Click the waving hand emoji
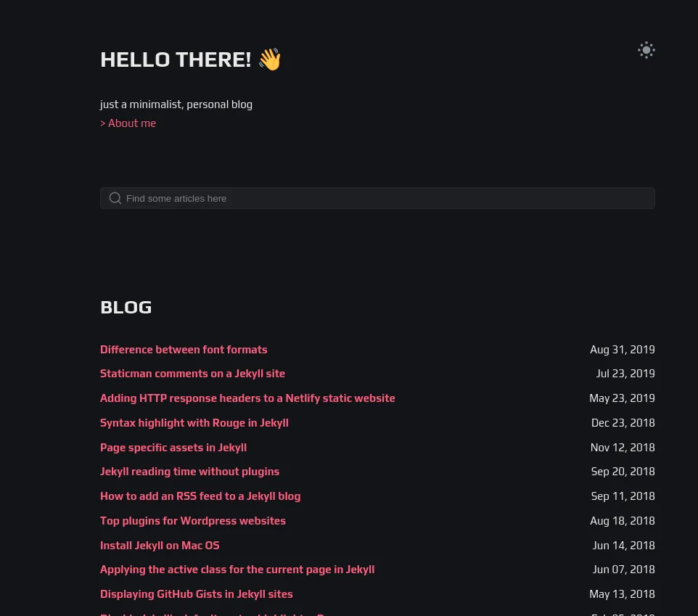Screen dimensions: 698x616 click(270, 59)
